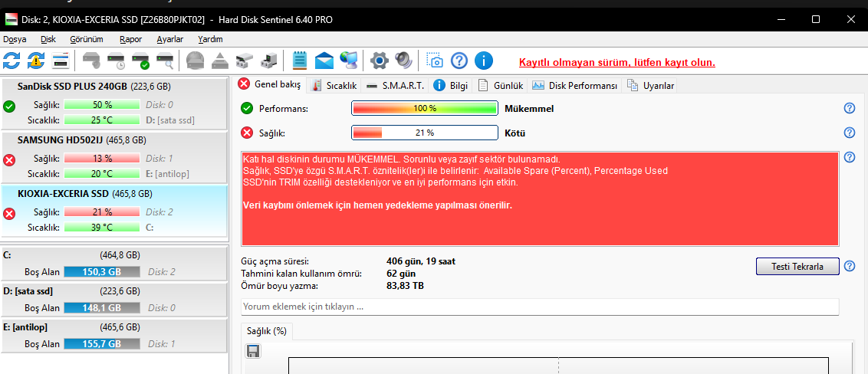This screenshot has height=374, width=868.
Task: Click the disk with clock icon
Action: point(117,61)
